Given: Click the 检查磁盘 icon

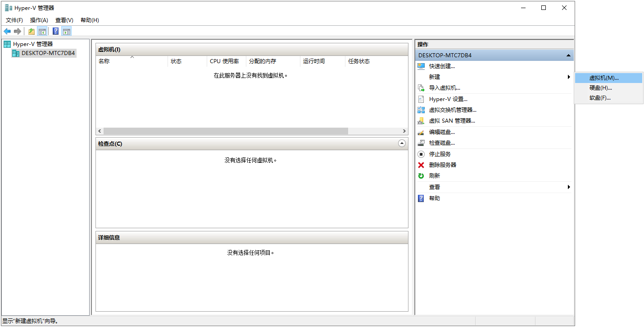Looking at the screenshot, I should tap(421, 143).
